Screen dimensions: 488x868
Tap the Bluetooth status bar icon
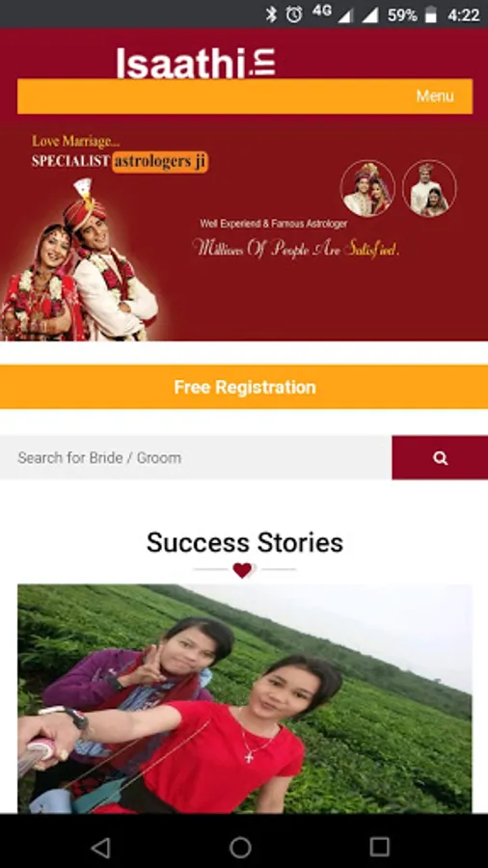[271, 14]
